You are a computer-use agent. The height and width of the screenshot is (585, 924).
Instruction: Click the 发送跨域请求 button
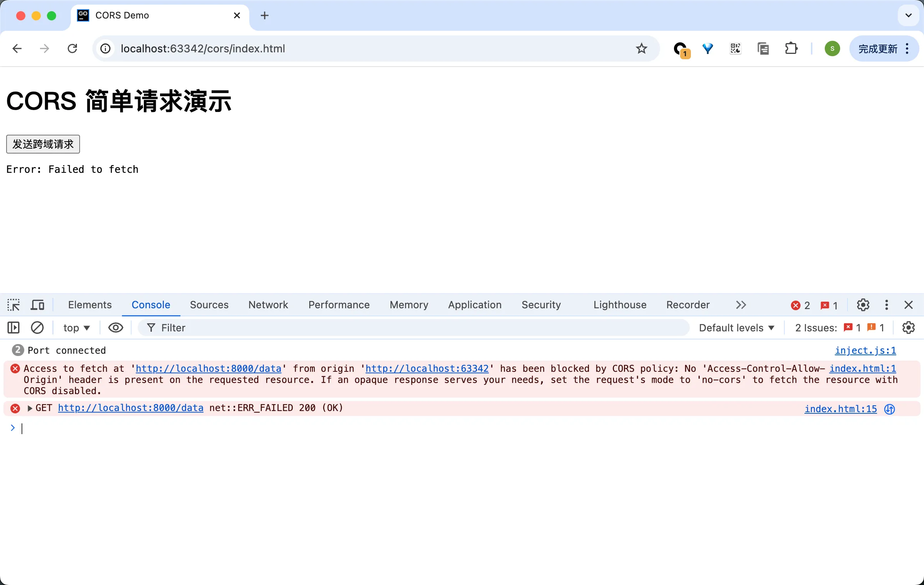pyautogui.click(x=43, y=144)
